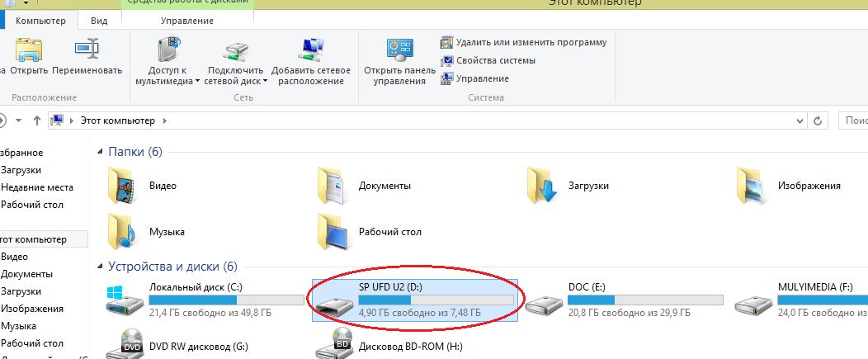Click Управление in Система group
This screenshot has width=868, height=359.
475,78
